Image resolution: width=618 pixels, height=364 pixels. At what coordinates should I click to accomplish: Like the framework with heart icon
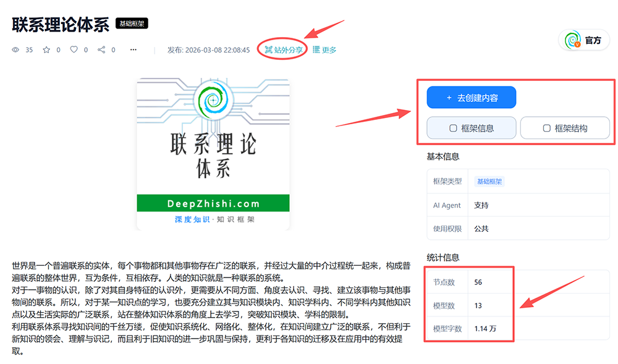pyautogui.click(x=74, y=49)
